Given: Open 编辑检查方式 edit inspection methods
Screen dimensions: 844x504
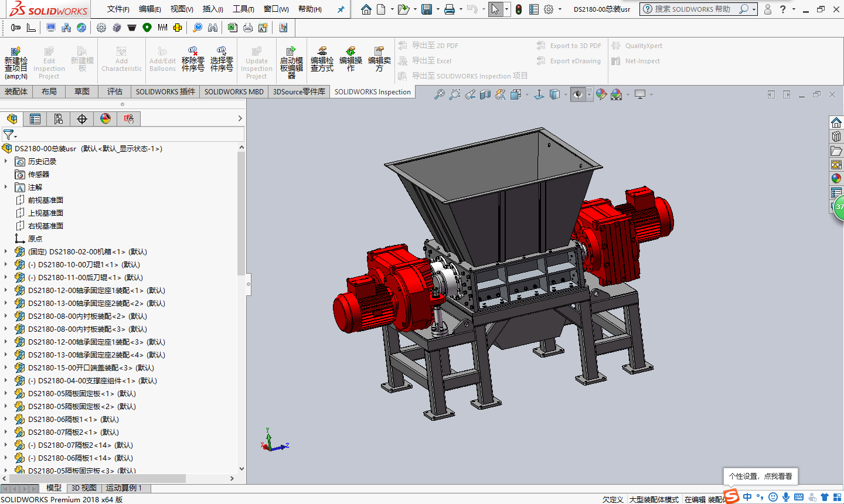Looking at the screenshot, I should tap(322, 59).
